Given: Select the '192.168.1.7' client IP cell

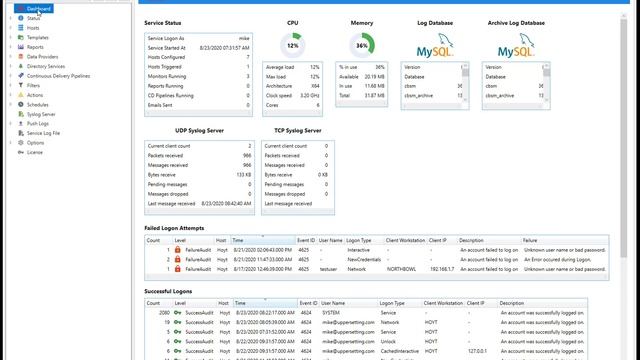Looking at the screenshot, I should [442, 269].
